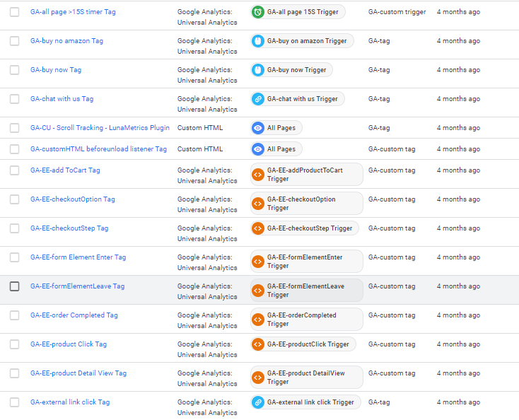Open GA-customHTML beforeunload listener Tag
Screen dimensions: 519x420
click(98, 149)
